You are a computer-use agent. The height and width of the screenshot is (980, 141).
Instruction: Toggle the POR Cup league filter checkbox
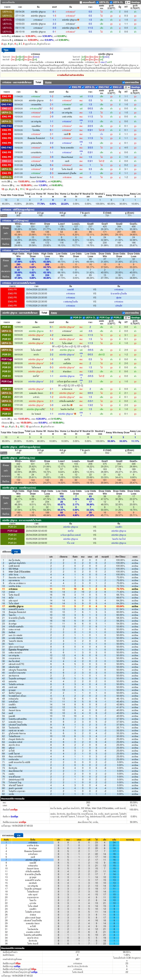98,318
